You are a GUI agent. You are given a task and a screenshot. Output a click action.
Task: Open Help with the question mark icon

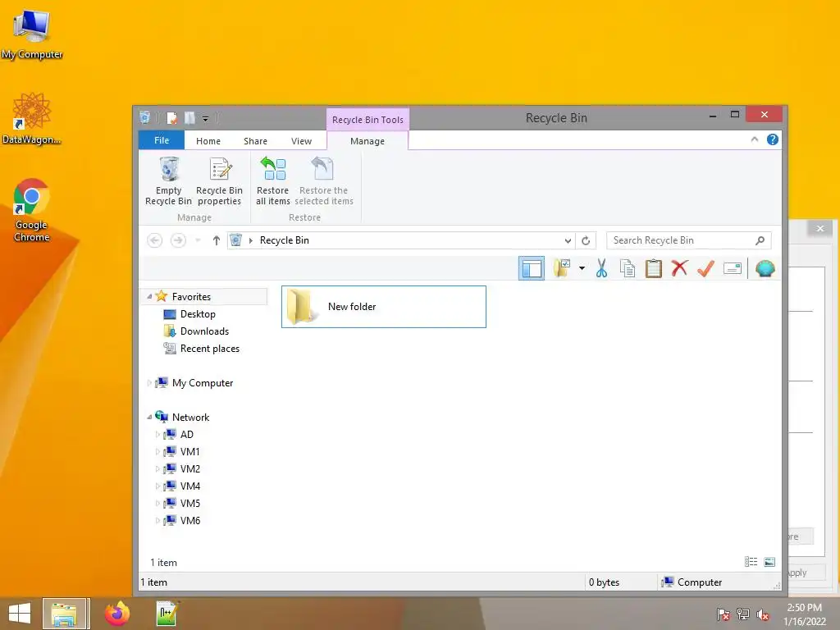pyautogui.click(x=773, y=139)
